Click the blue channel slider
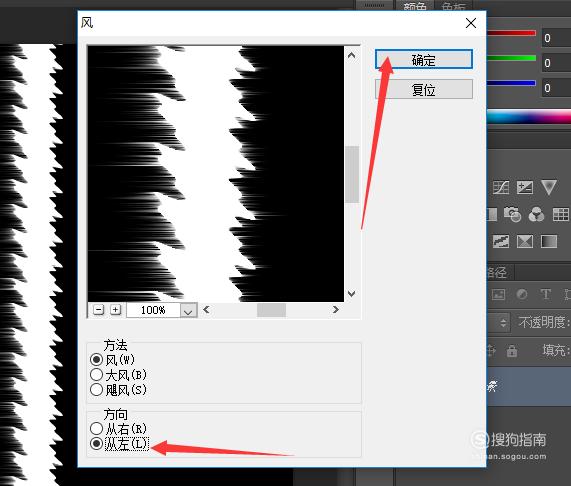 click(511, 83)
